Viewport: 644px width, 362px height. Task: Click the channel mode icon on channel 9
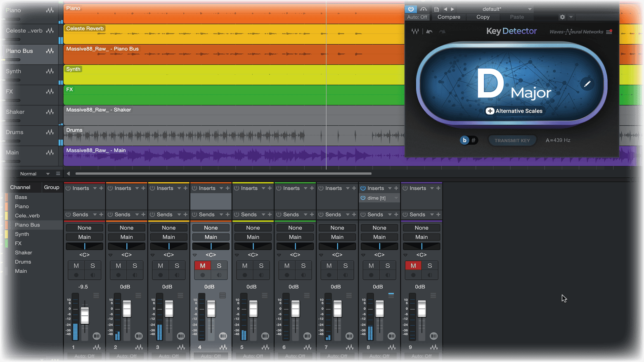coord(433,336)
